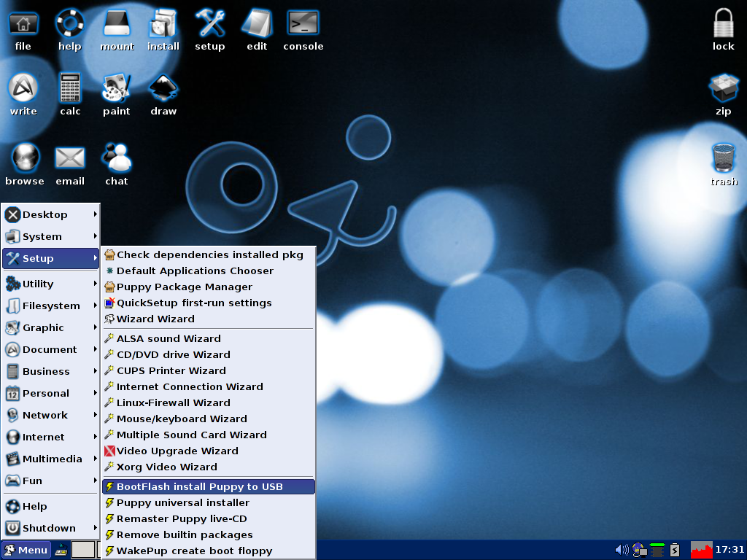Open ALSA sound Wizard
This screenshot has height=560, width=747.
tap(208, 339)
